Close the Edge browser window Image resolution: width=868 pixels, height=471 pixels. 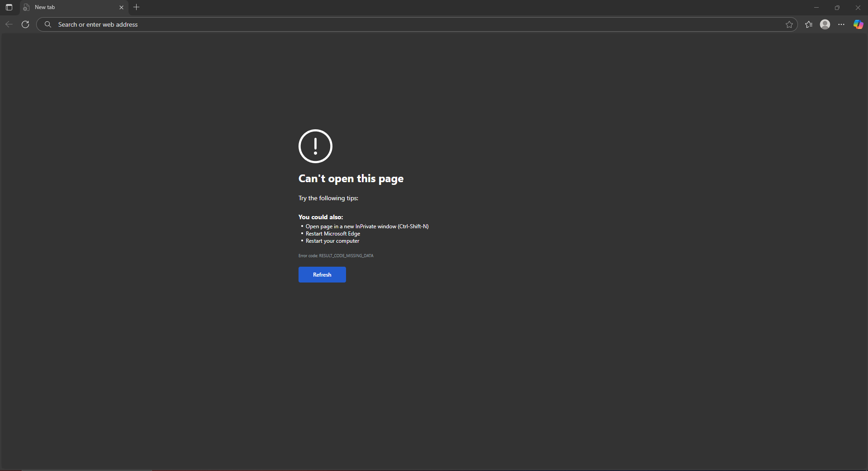(x=858, y=7)
